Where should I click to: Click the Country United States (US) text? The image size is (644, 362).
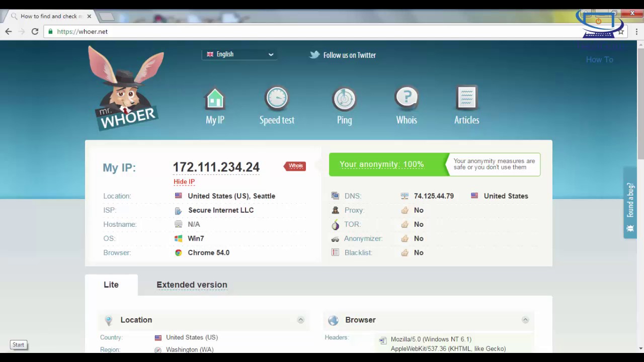point(192,337)
